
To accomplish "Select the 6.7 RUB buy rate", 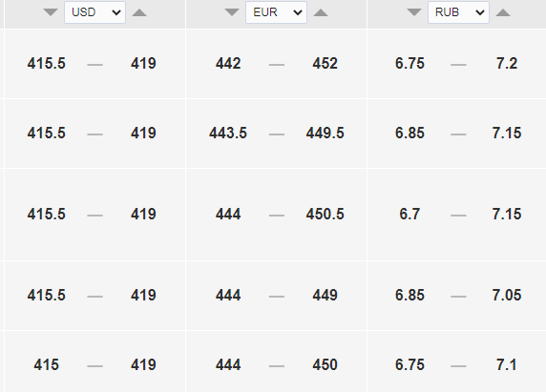I will 409,215.
